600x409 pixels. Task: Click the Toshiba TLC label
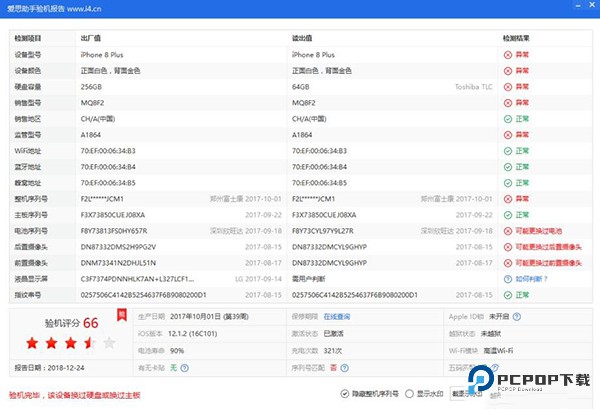point(474,87)
